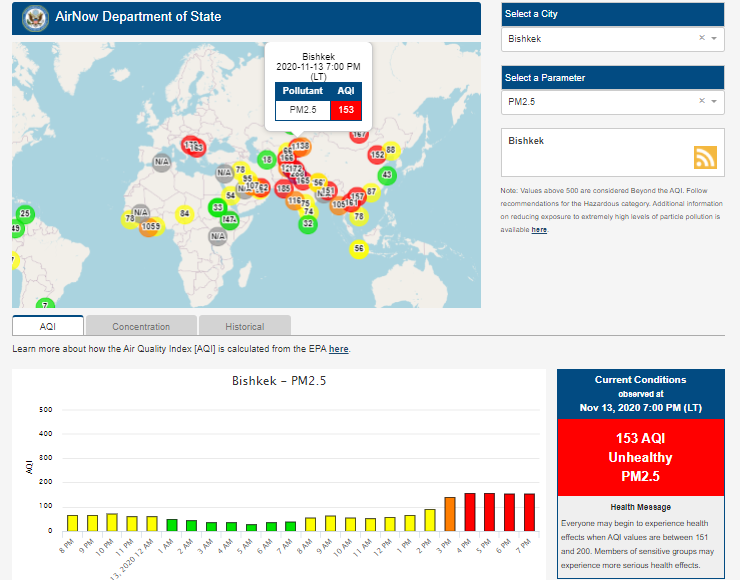Image resolution: width=740 pixels, height=580 pixels.
Task: Click the green map marker showing 18
Action: pos(266,159)
